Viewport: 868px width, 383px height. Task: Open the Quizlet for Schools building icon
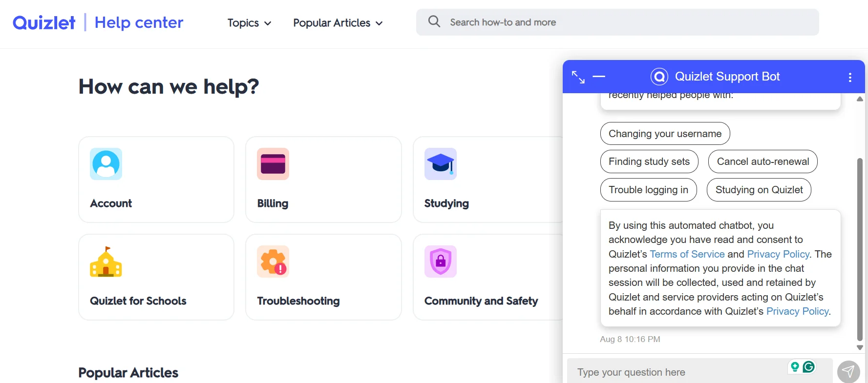click(x=106, y=262)
